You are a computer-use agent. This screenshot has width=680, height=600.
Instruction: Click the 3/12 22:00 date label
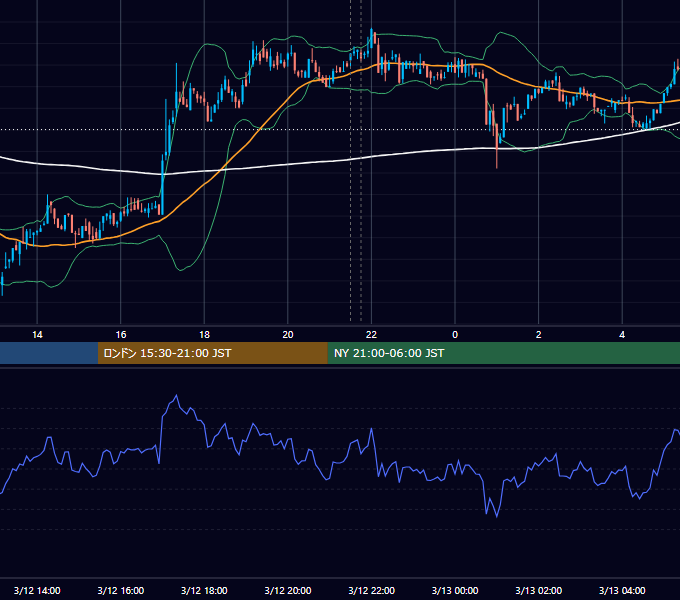point(372,590)
